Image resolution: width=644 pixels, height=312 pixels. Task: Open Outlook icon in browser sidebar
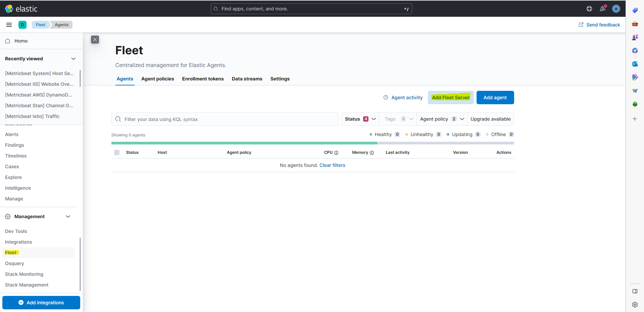pyautogui.click(x=635, y=64)
